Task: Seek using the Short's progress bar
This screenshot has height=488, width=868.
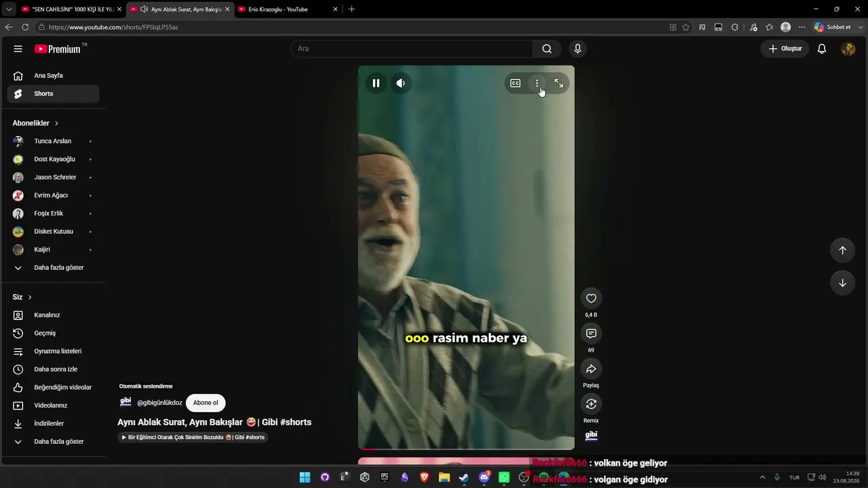Action: point(466,449)
